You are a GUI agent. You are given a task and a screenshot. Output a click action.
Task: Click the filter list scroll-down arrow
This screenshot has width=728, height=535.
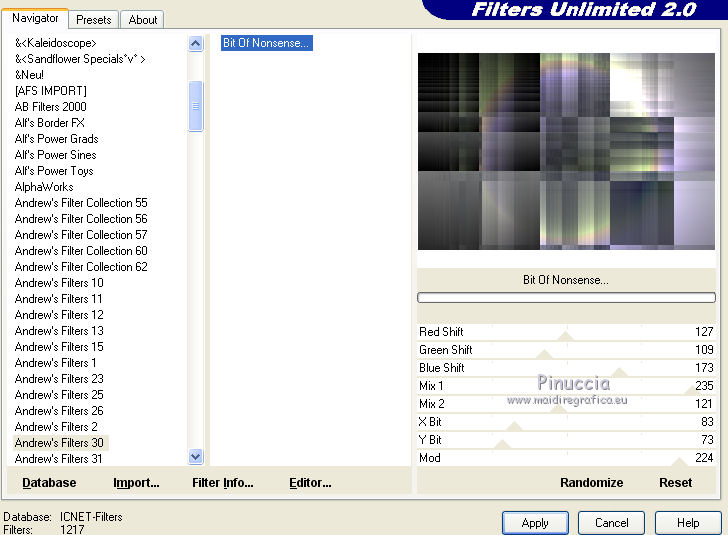pos(195,457)
